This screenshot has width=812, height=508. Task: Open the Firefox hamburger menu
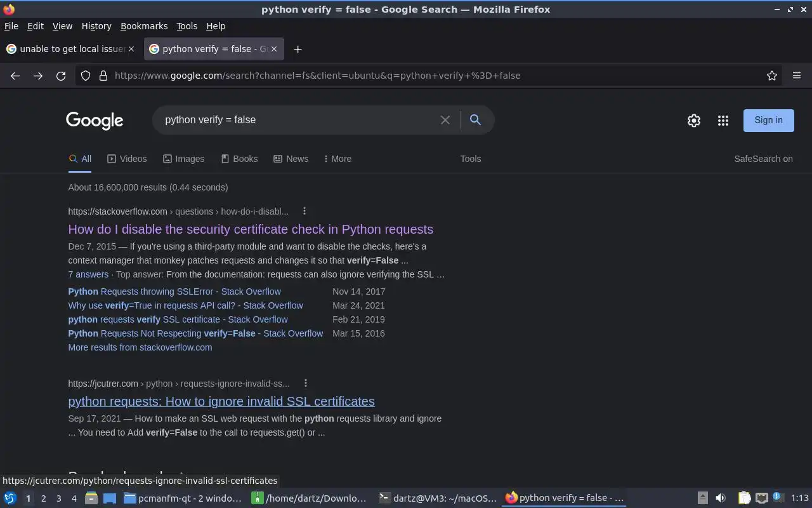click(797, 76)
